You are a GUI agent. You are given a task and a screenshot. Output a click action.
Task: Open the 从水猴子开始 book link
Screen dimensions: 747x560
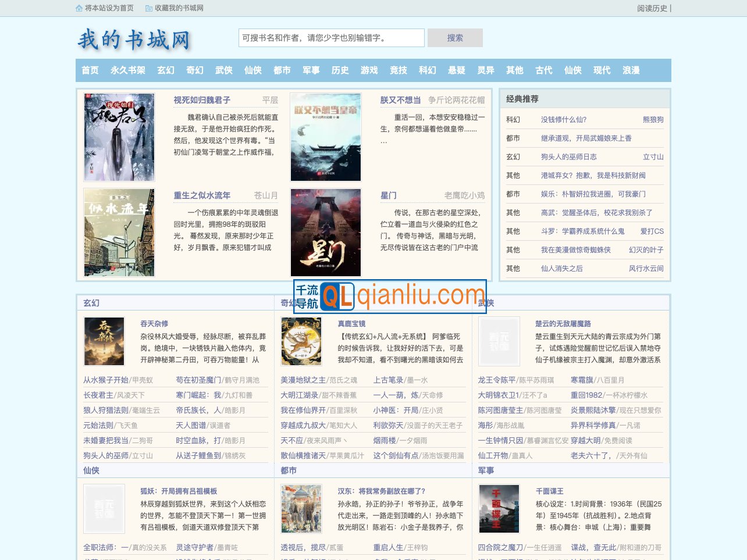coord(105,380)
